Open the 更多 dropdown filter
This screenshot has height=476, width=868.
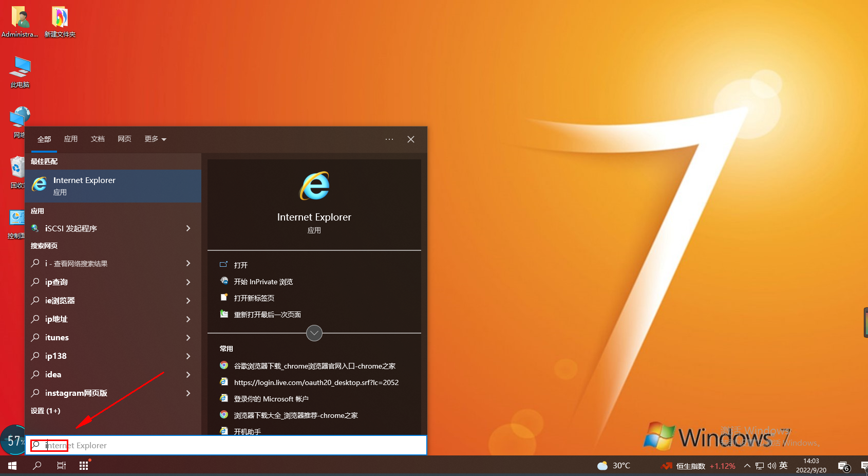coord(155,139)
